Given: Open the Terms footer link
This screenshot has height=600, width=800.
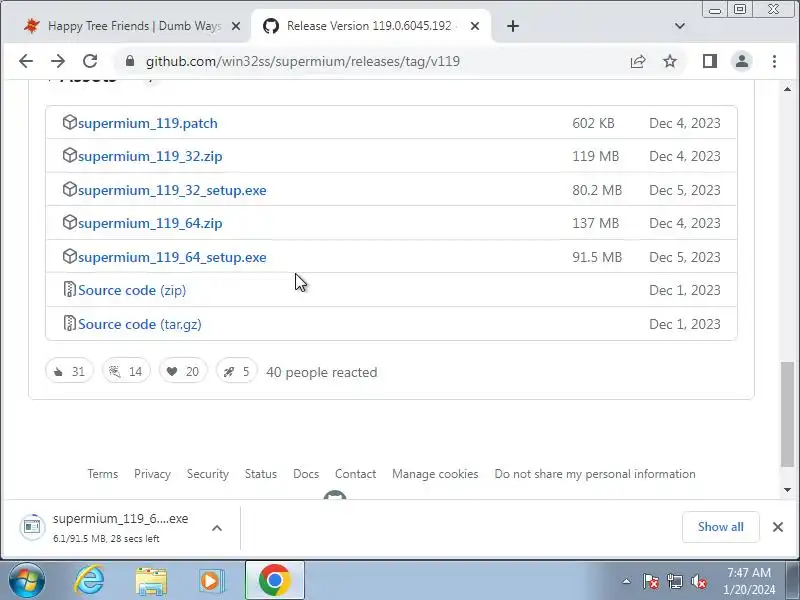Looking at the screenshot, I should point(103,474).
